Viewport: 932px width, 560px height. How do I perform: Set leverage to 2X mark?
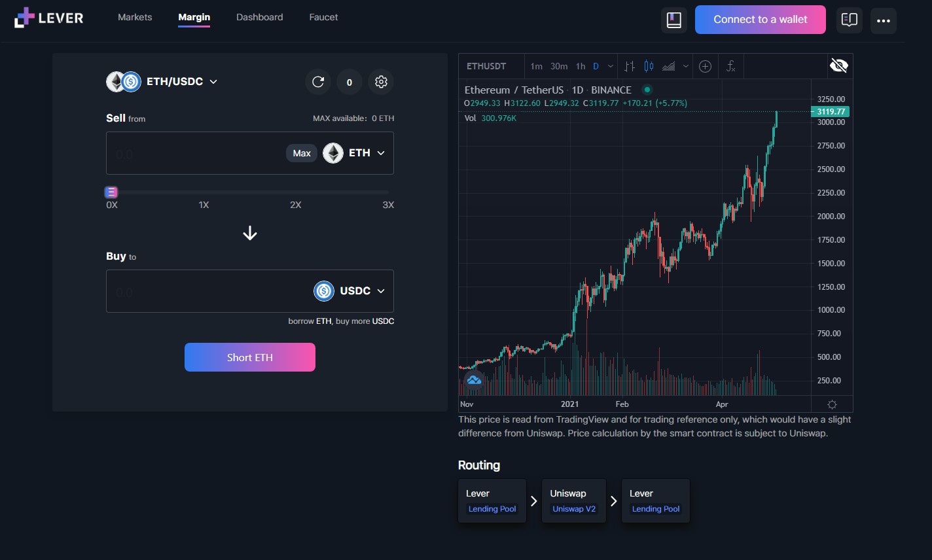coord(296,205)
